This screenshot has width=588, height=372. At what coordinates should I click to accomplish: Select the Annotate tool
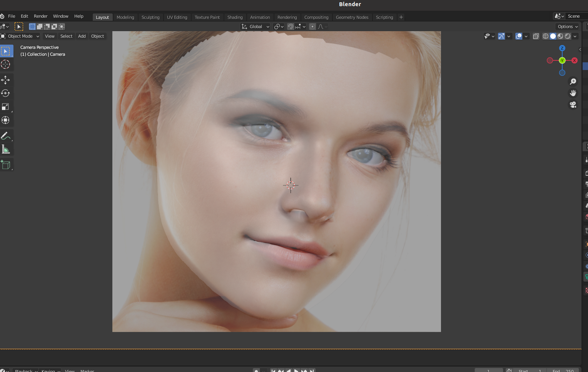[x=6, y=135]
